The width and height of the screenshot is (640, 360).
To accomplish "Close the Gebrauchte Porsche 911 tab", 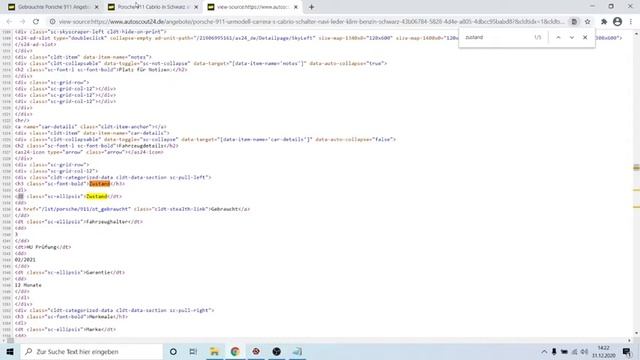I will [97, 7].
